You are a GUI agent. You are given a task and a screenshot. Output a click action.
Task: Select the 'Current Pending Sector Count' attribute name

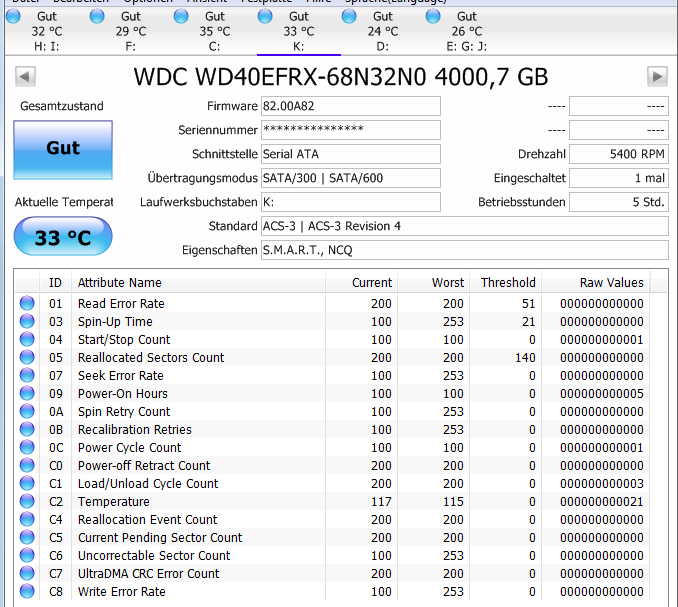coord(160,537)
